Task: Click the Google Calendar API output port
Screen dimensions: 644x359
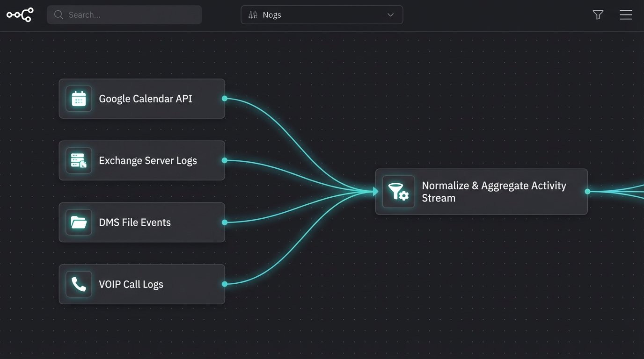Action: point(225,99)
